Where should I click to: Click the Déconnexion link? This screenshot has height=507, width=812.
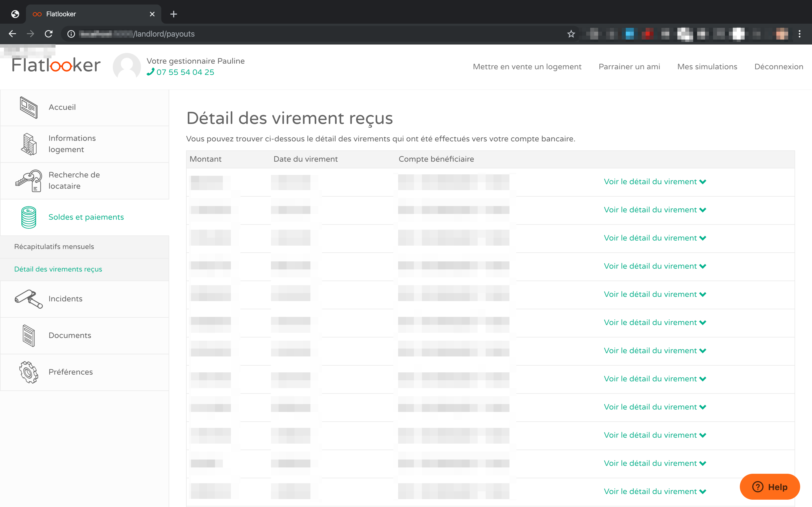[778, 67]
